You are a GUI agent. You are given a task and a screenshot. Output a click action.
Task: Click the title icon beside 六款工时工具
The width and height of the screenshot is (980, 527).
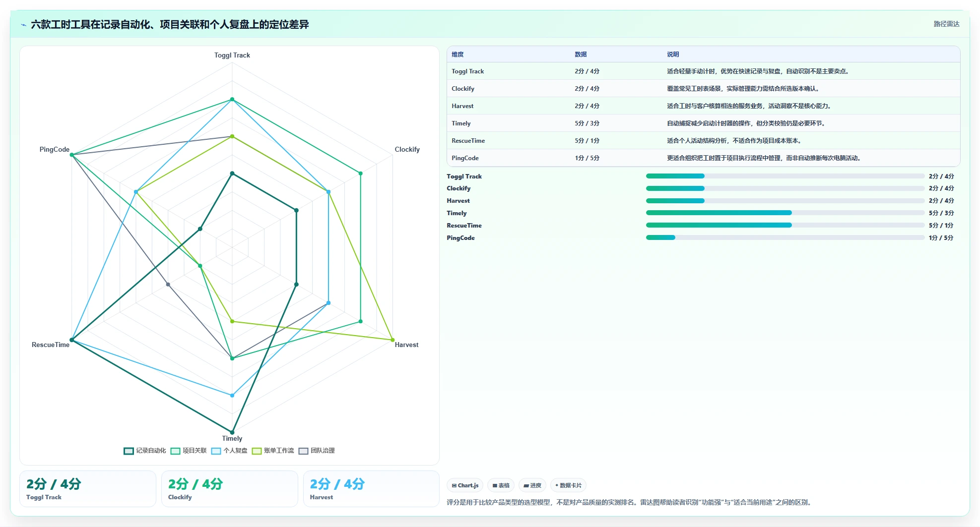[23, 25]
